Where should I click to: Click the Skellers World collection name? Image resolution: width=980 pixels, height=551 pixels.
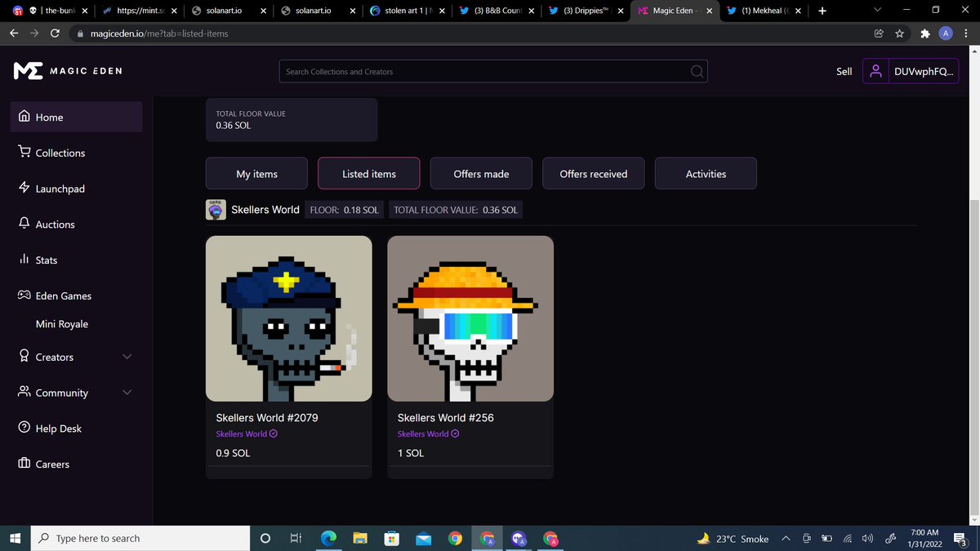click(265, 210)
